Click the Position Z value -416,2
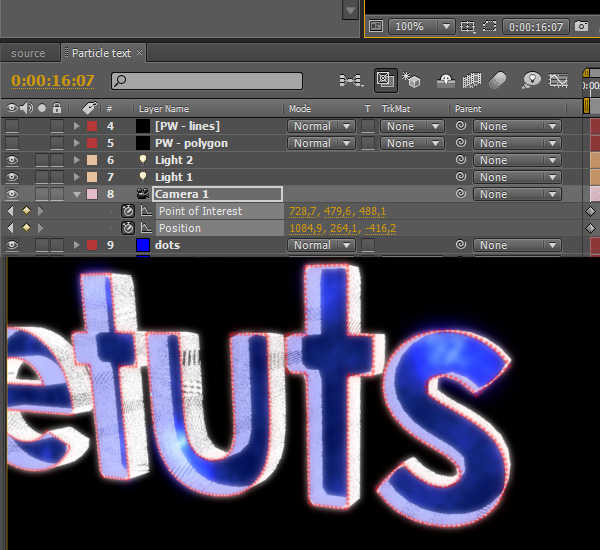Viewport: 600px width, 550px height. tap(380, 228)
